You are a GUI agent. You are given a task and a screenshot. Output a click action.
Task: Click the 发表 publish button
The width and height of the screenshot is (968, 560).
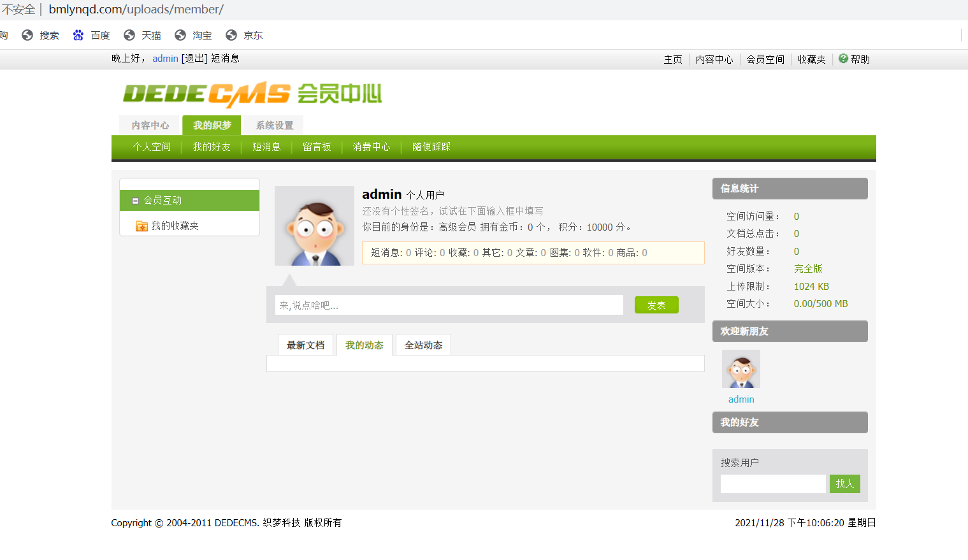tap(656, 305)
